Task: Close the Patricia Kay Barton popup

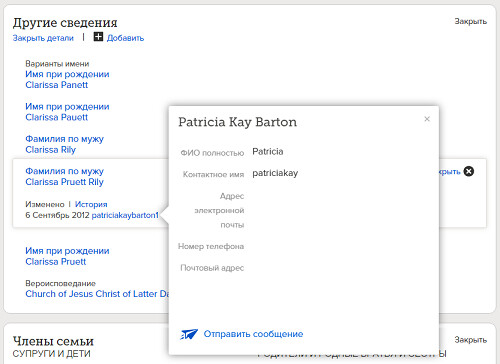Action: pos(427,119)
